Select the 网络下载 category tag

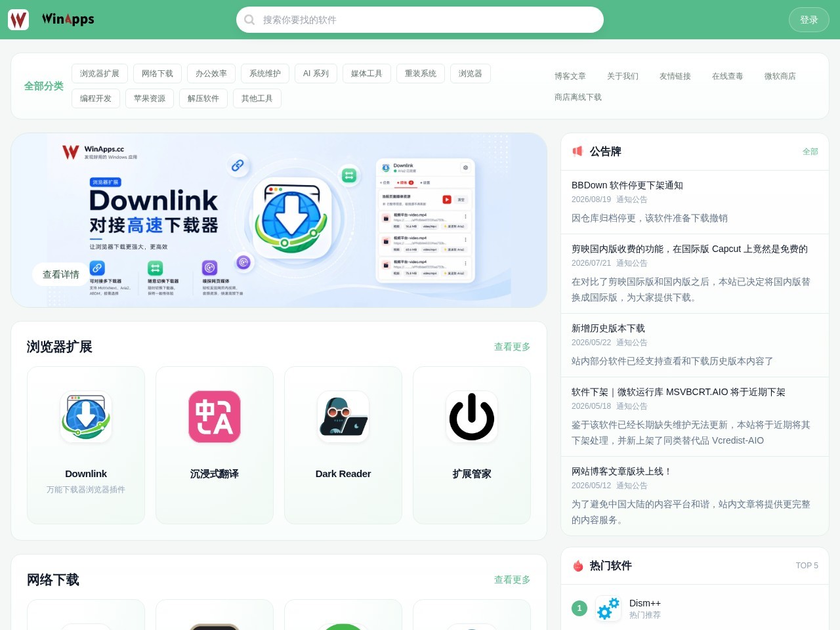(157, 73)
